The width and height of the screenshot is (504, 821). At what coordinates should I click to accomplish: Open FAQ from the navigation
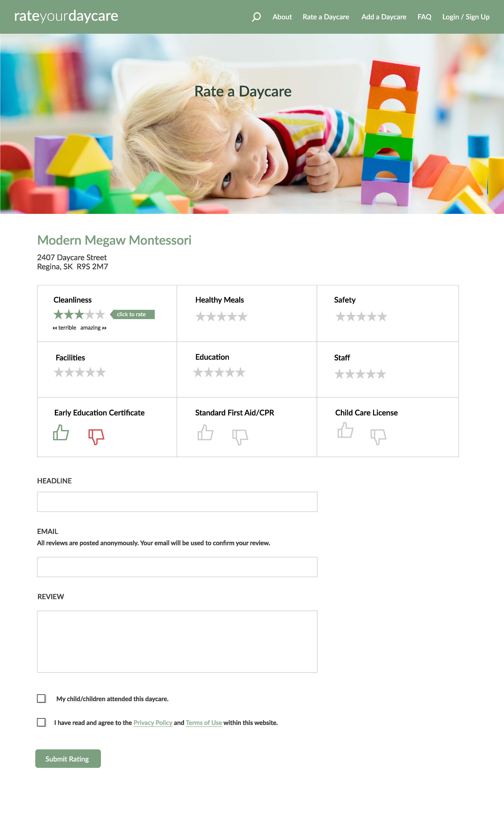(x=424, y=17)
